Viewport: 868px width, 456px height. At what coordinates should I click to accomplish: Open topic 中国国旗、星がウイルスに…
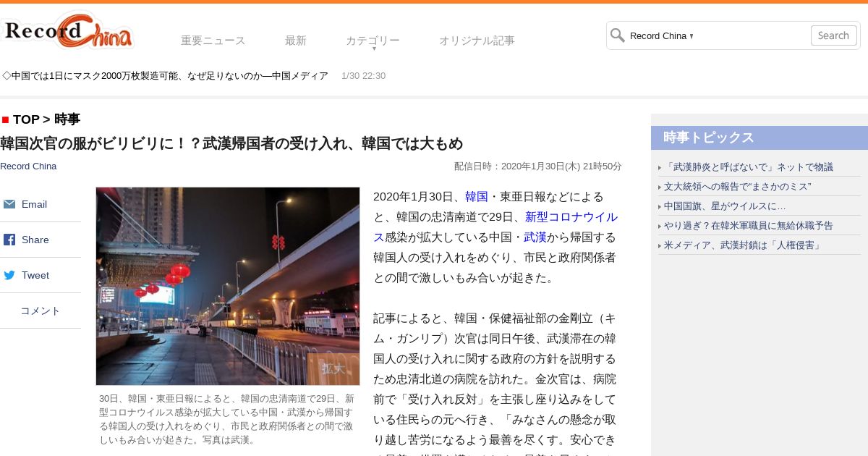tap(725, 206)
